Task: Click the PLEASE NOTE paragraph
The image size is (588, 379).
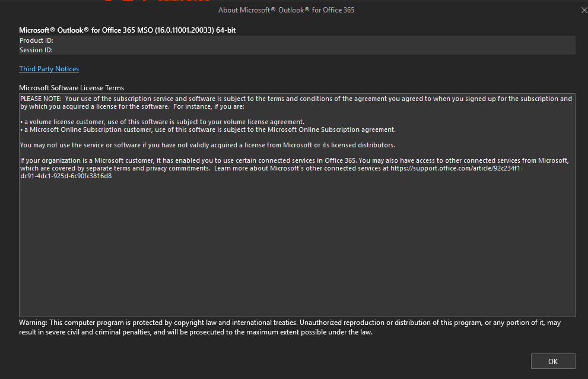Action: click(296, 103)
